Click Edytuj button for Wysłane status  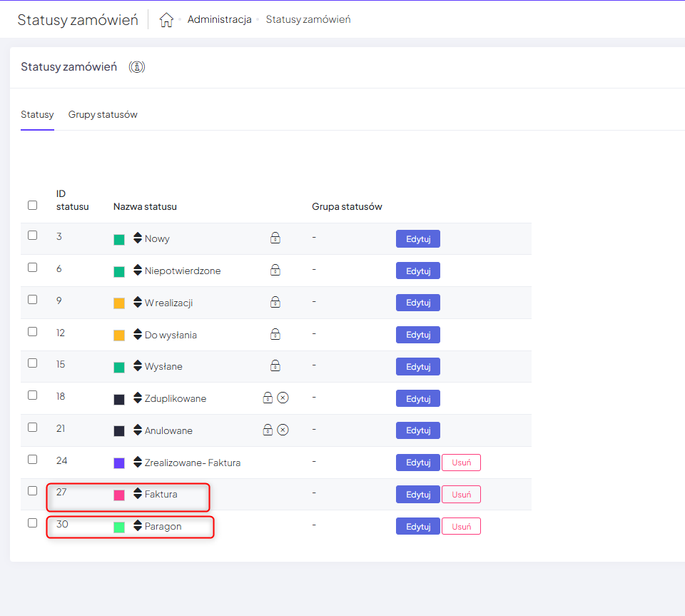(x=417, y=367)
